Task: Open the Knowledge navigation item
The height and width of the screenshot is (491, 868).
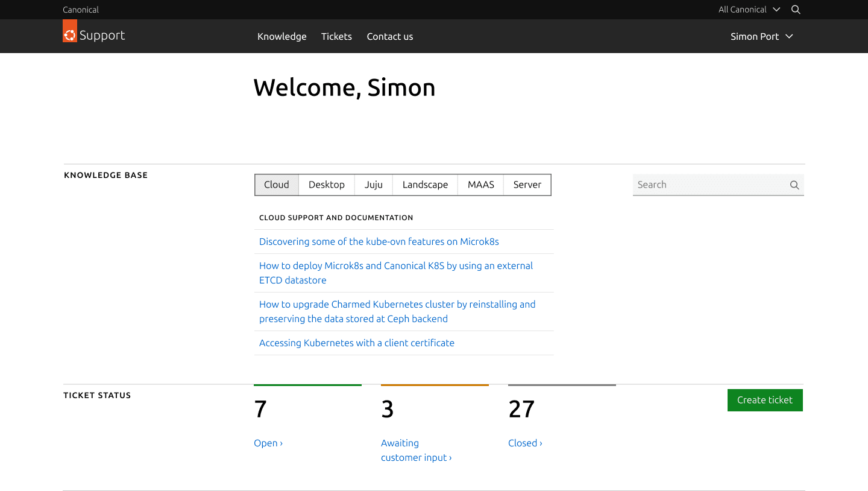Action: tap(282, 36)
